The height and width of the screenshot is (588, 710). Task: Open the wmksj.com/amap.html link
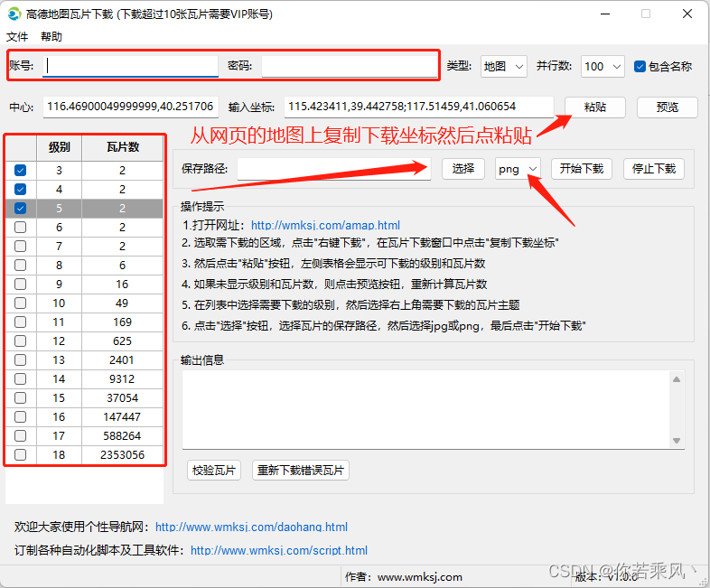325,225
